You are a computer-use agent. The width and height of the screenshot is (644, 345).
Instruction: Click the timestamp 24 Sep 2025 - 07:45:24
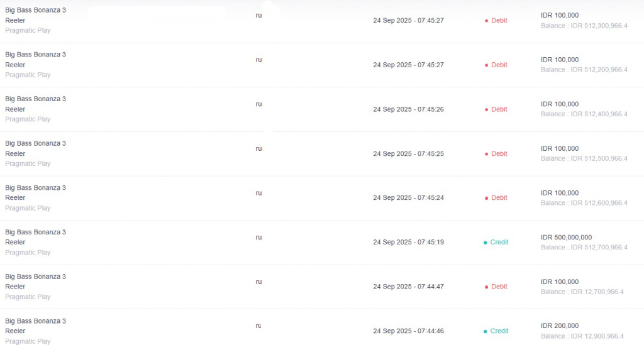[x=408, y=198]
